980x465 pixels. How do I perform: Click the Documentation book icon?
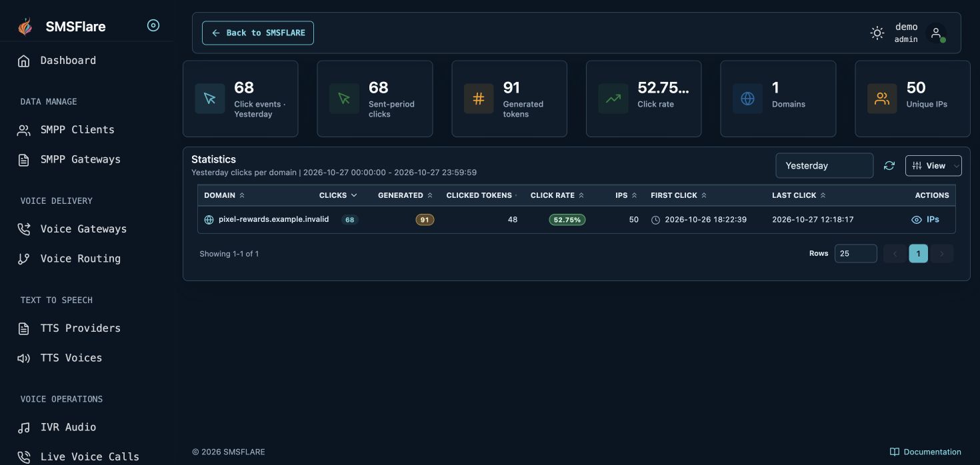(895, 452)
